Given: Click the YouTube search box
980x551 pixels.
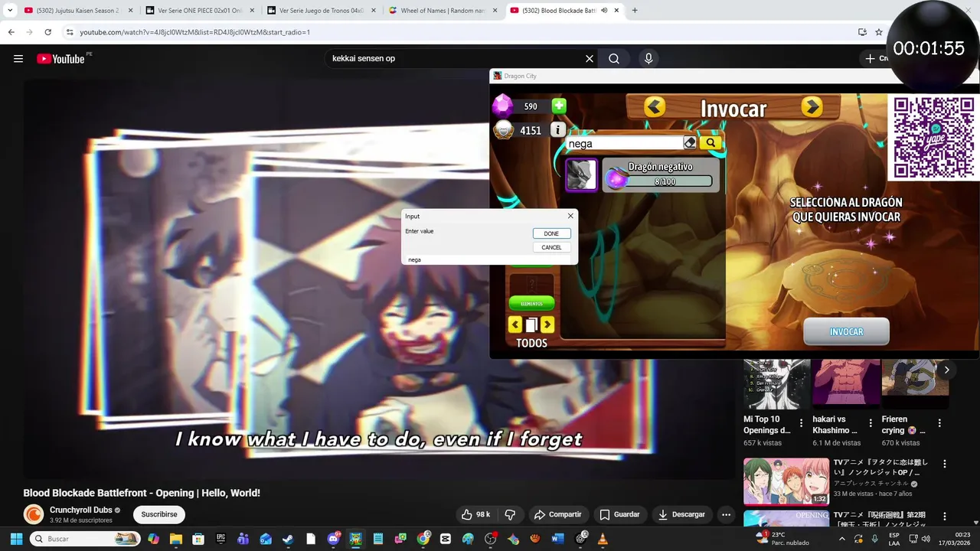Looking at the screenshot, I should (455, 59).
